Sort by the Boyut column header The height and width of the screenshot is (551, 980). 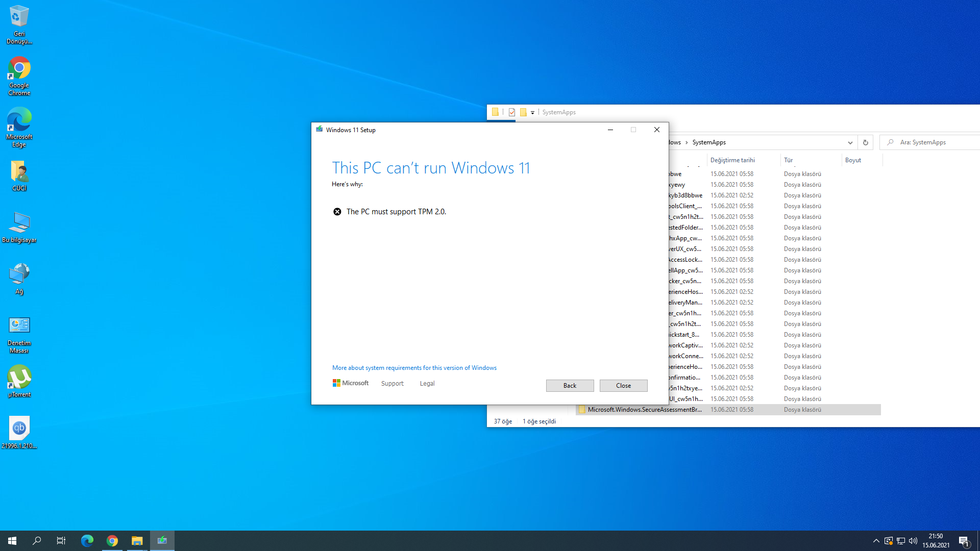862,160
